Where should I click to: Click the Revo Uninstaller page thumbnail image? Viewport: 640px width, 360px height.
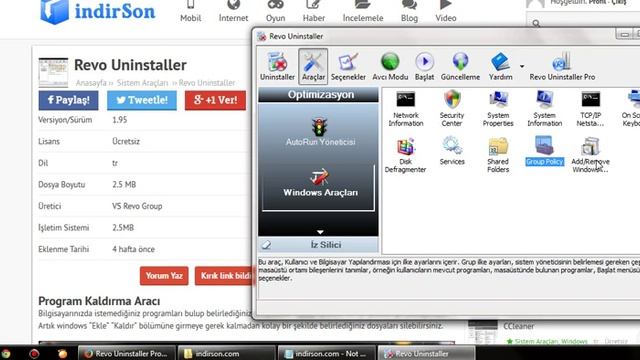tap(53, 73)
